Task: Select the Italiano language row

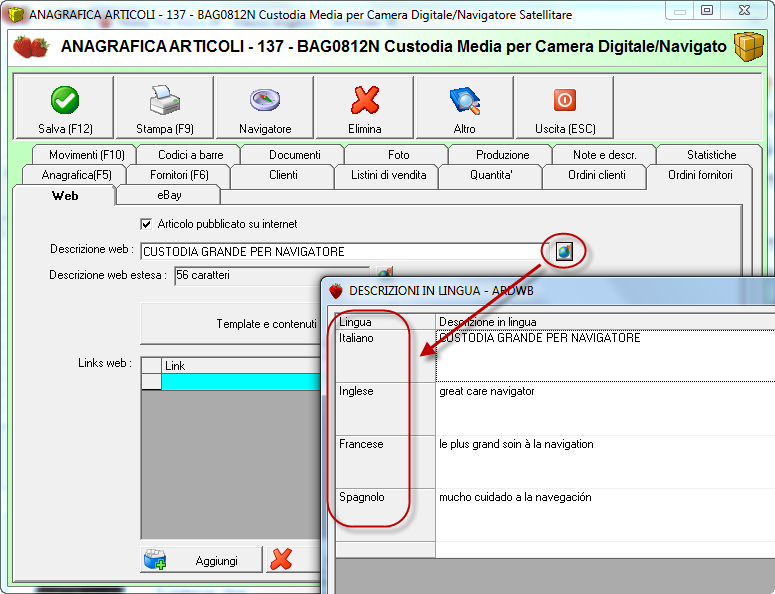Action: [x=386, y=356]
